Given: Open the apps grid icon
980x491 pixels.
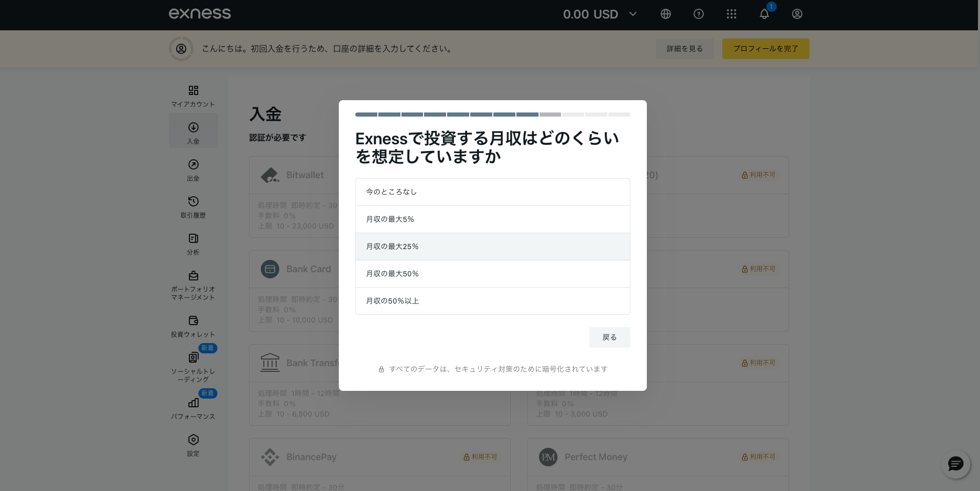Looking at the screenshot, I should pos(731,14).
